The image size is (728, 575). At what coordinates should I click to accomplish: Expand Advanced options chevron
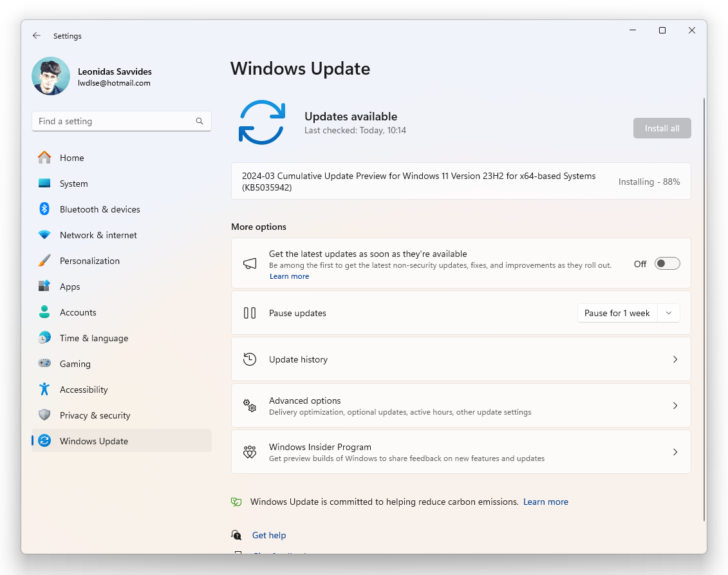click(675, 406)
